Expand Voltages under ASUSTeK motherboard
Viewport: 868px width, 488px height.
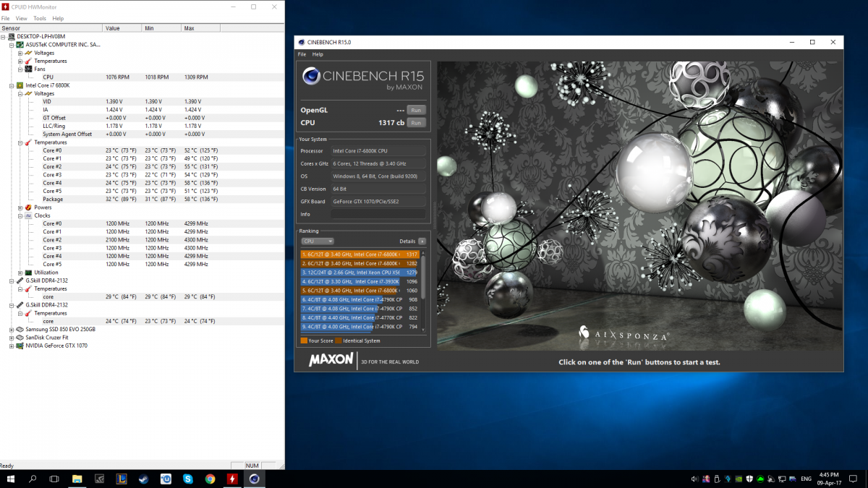pyautogui.click(x=20, y=53)
